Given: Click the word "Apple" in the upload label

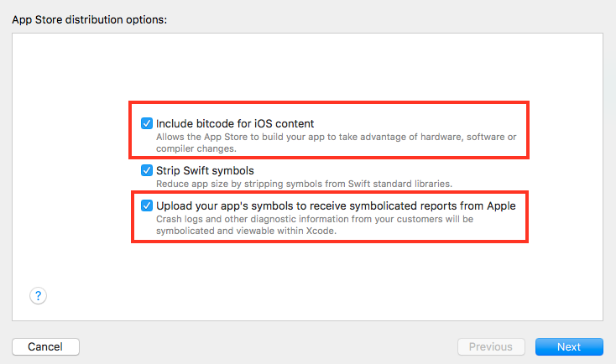Looking at the screenshot, I should click(499, 205).
